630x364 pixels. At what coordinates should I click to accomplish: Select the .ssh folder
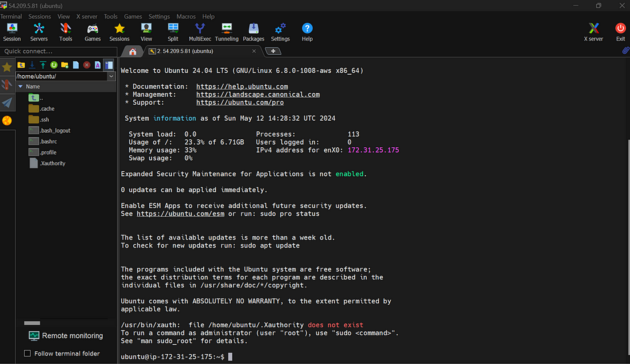pyautogui.click(x=39, y=119)
